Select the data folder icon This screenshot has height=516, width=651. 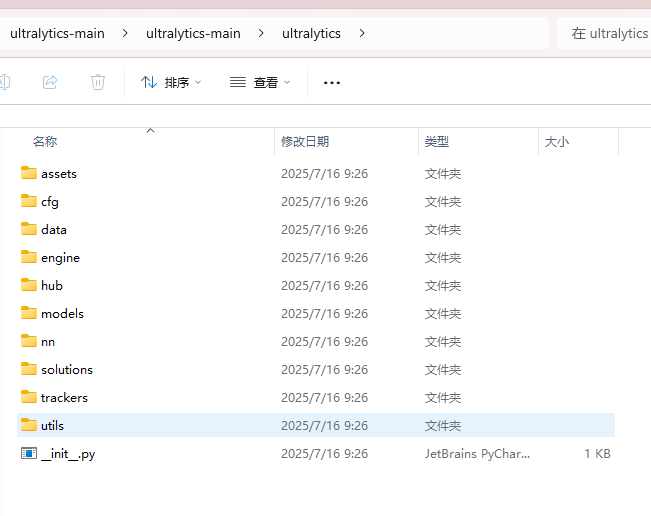pyautogui.click(x=29, y=229)
